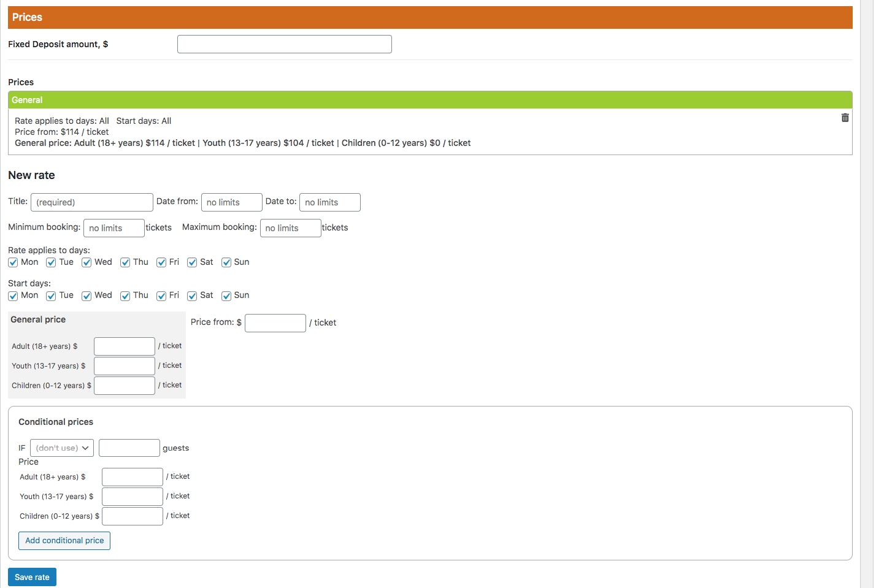Uncheck Mon under Rate applies to days
Image resolution: width=876 pixels, height=588 pixels.
[13, 262]
